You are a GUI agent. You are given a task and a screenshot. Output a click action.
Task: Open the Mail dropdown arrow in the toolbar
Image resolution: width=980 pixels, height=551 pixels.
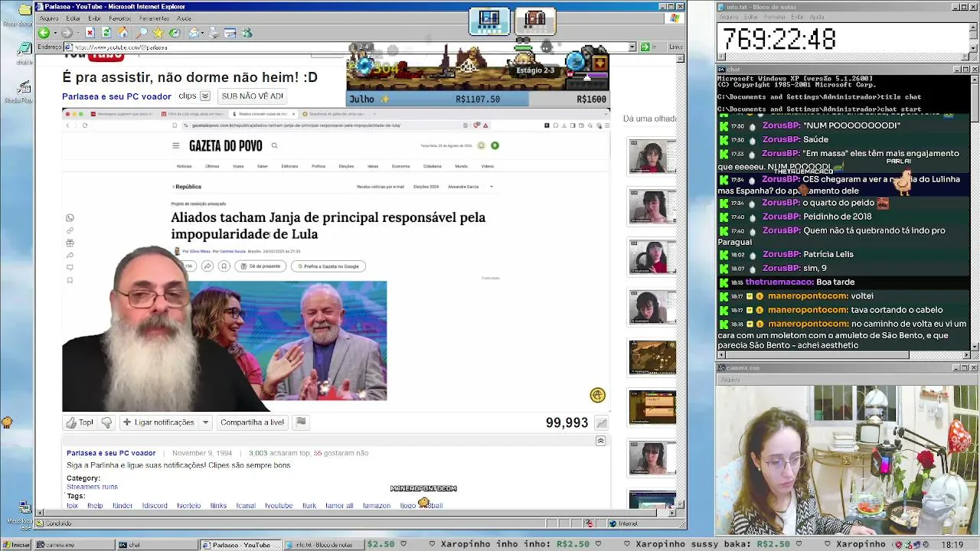[x=202, y=33]
